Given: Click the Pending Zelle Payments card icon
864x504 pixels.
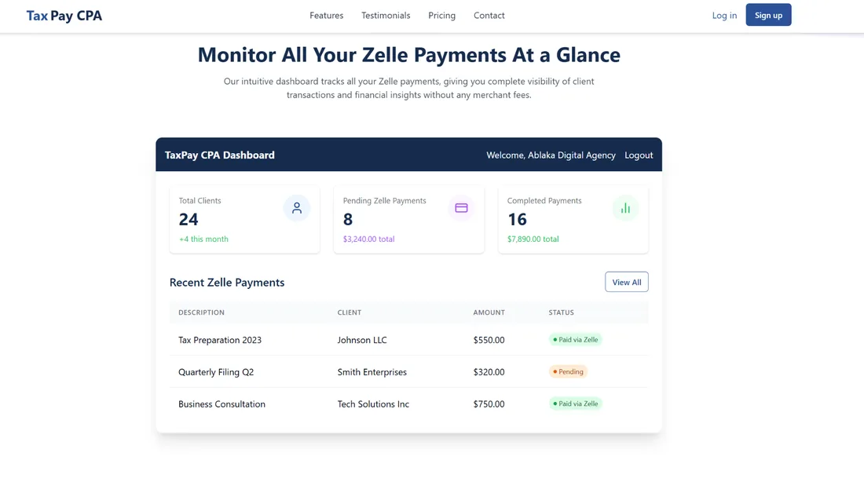Looking at the screenshot, I should 461,208.
